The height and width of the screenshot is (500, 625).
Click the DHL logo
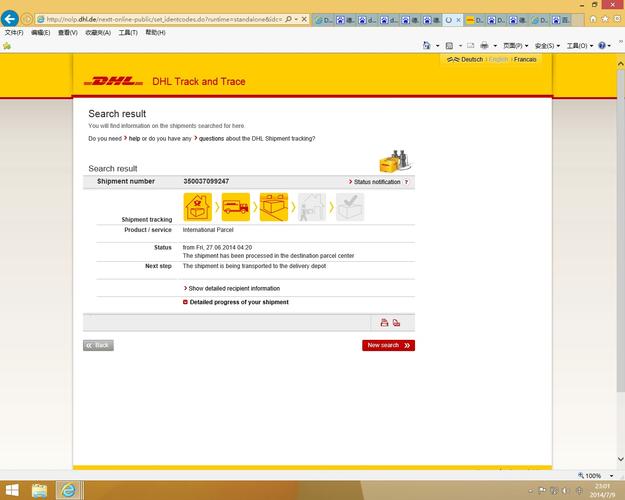pyautogui.click(x=114, y=81)
